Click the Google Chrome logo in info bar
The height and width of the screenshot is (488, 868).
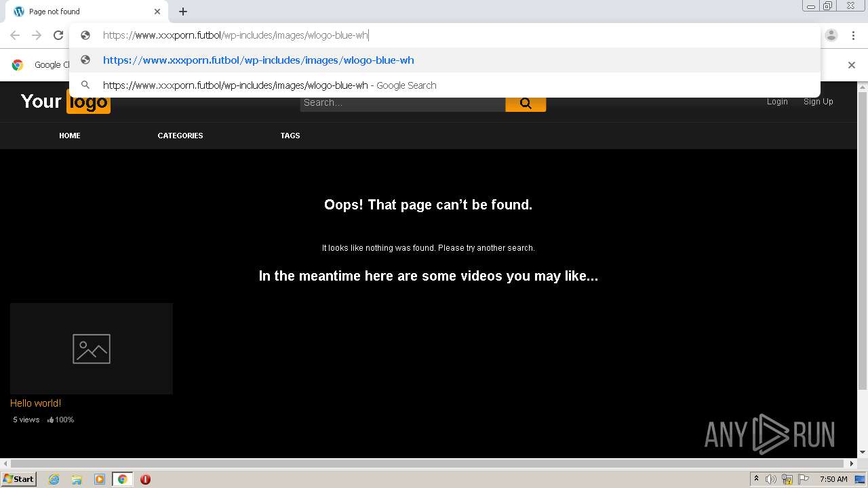click(18, 65)
